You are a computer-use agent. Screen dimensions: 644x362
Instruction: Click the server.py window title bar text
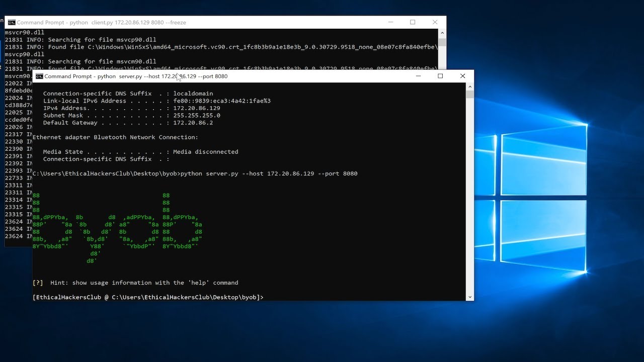136,76
